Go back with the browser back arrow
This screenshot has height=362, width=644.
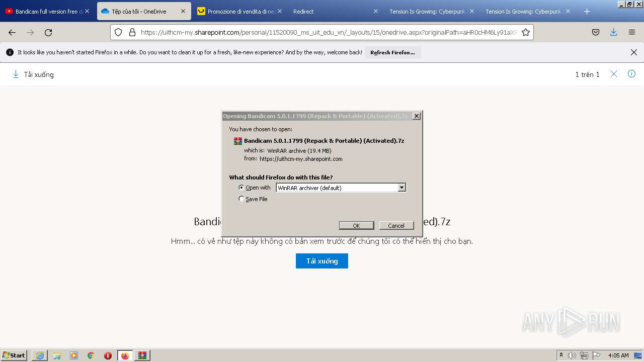[x=12, y=32]
